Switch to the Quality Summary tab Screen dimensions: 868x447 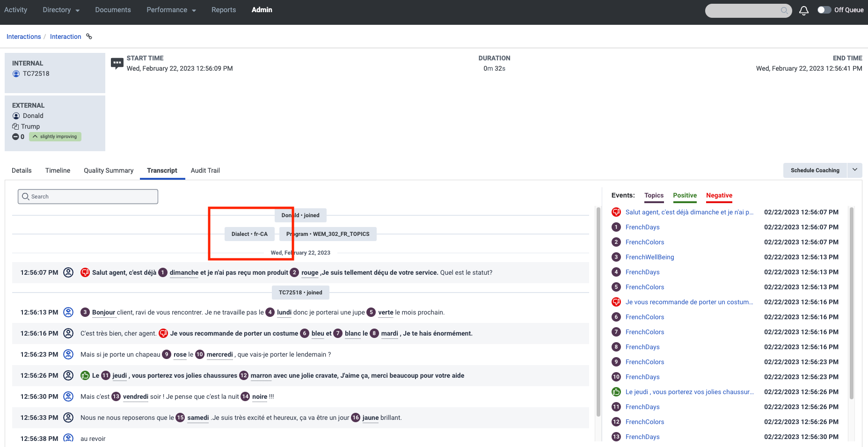pos(108,170)
